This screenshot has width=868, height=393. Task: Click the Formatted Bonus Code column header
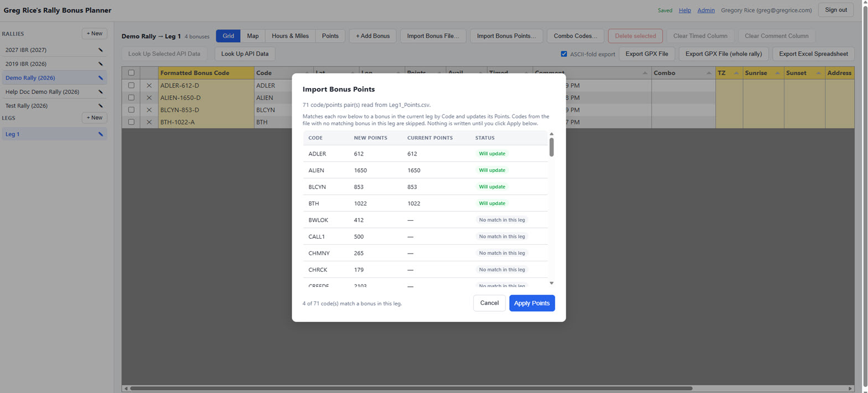[x=206, y=73]
